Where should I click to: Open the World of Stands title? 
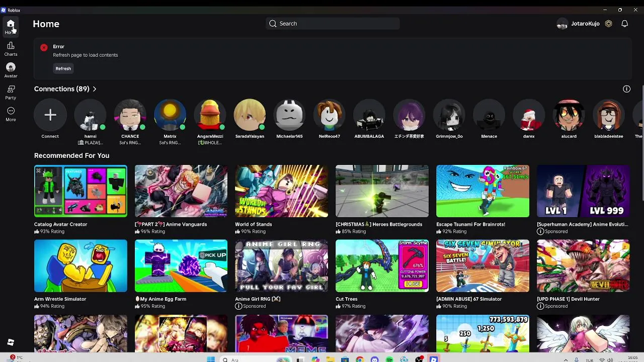point(253,224)
